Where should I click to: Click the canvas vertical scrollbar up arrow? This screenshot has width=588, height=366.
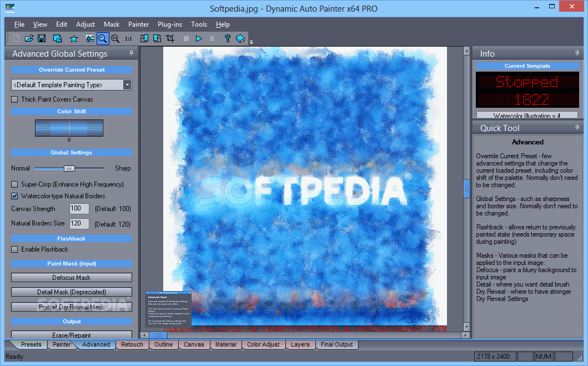(x=466, y=51)
